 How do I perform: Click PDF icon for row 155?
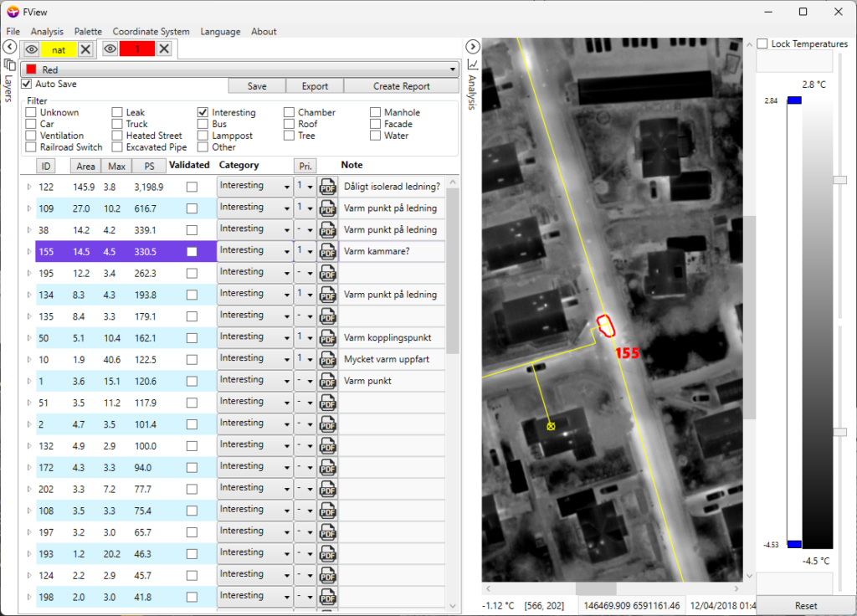(x=328, y=250)
